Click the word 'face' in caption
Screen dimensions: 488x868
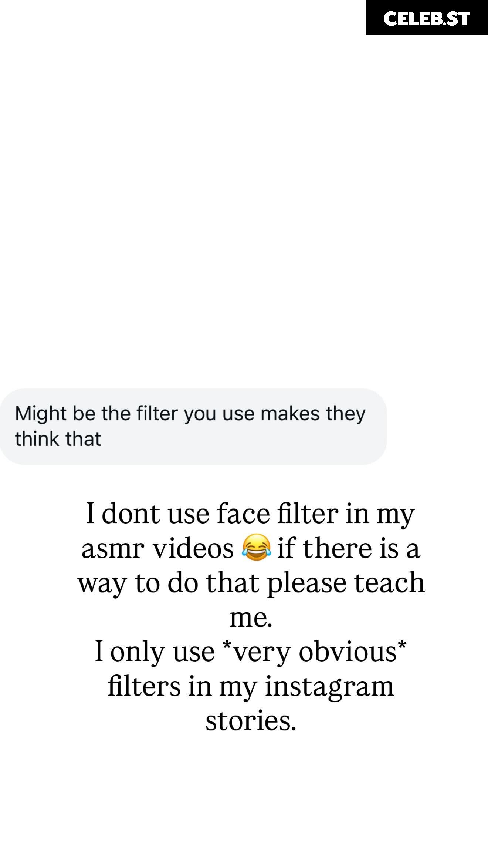pyautogui.click(x=243, y=514)
